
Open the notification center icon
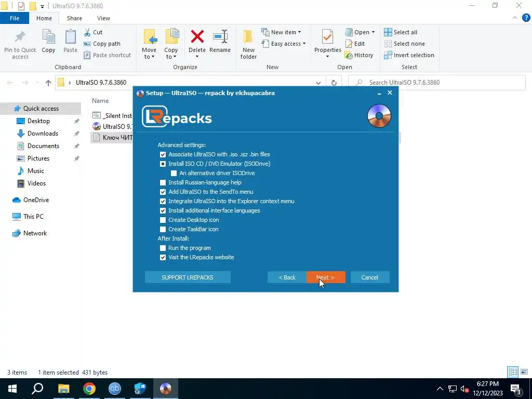[x=515, y=389]
